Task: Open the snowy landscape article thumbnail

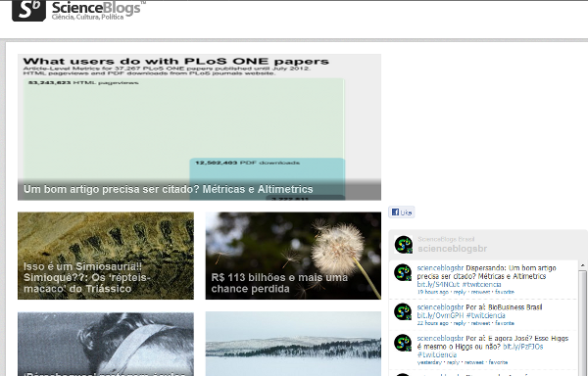Action: 293,344
